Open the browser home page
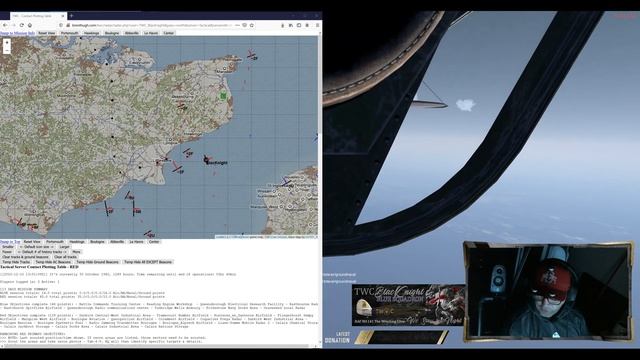The width and height of the screenshot is (640, 360). (x=30, y=25)
